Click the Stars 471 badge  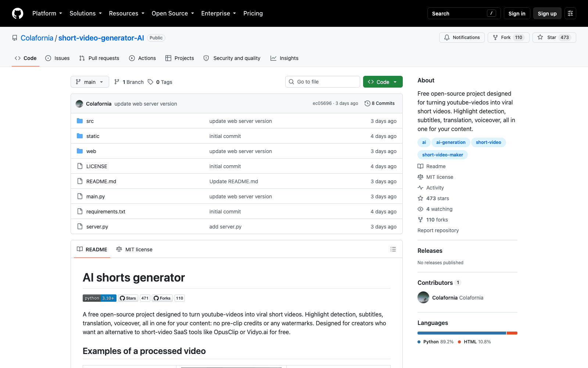tap(134, 298)
